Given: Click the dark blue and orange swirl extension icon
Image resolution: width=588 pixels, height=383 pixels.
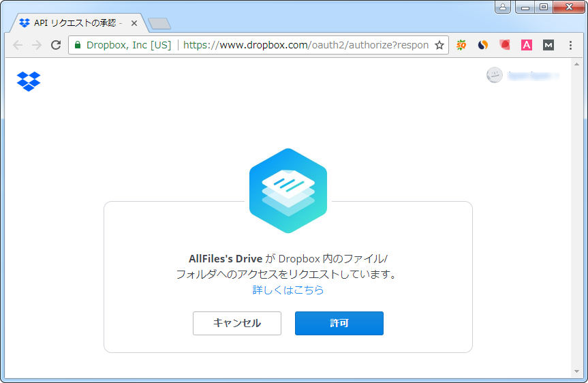Looking at the screenshot, I should [x=483, y=46].
